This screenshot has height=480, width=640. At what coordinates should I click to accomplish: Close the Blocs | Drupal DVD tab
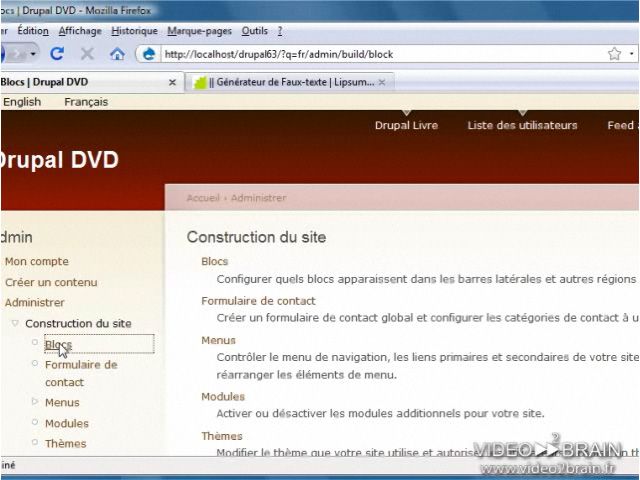[172, 82]
